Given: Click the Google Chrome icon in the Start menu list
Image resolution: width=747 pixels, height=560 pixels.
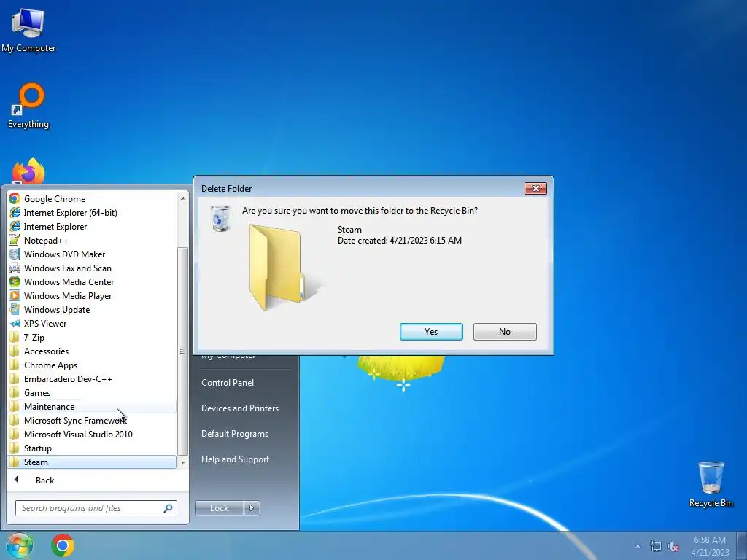Looking at the screenshot, I should click(15, 198).
